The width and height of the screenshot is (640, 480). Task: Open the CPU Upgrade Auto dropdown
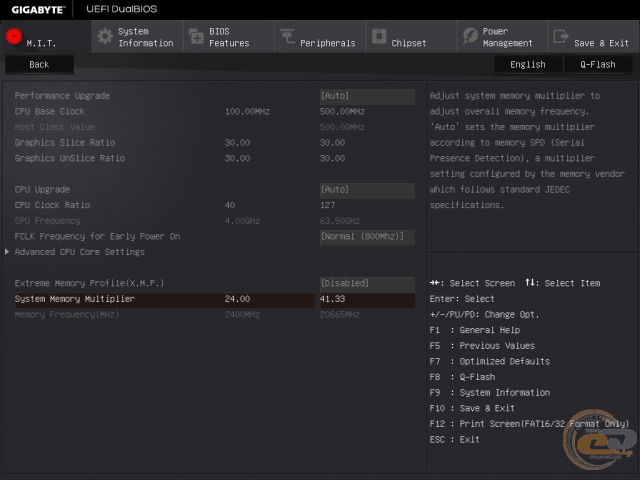click(x=366, y=189)
